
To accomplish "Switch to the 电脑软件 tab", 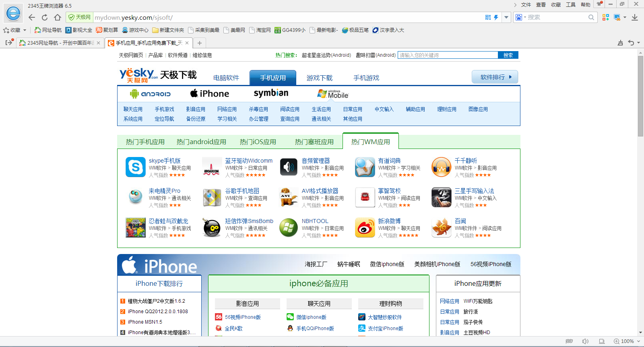I will coord(226,78).
